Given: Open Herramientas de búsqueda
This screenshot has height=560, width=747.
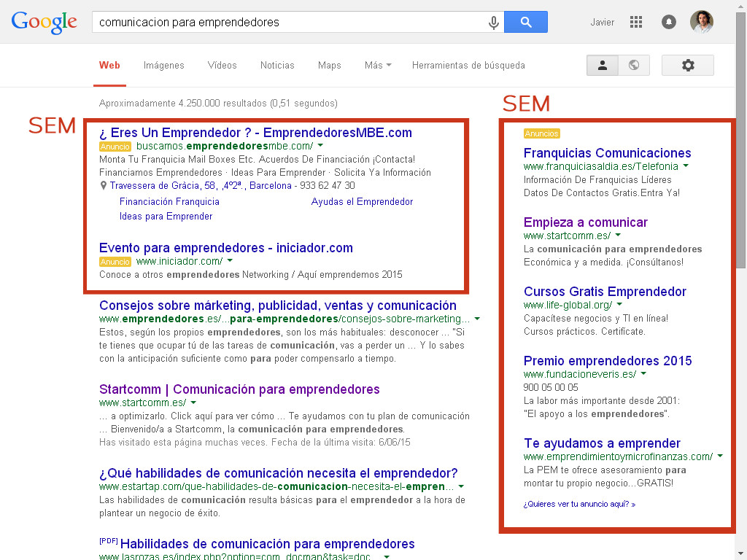Looking at the screenshot, I should (x=468, y=65).
